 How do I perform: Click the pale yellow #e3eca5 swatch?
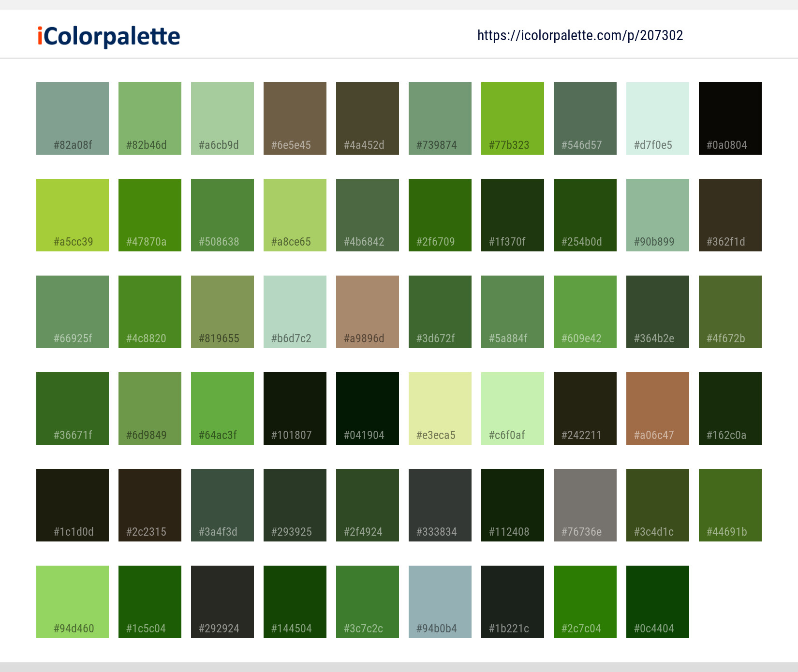click(x=440, y=409)
